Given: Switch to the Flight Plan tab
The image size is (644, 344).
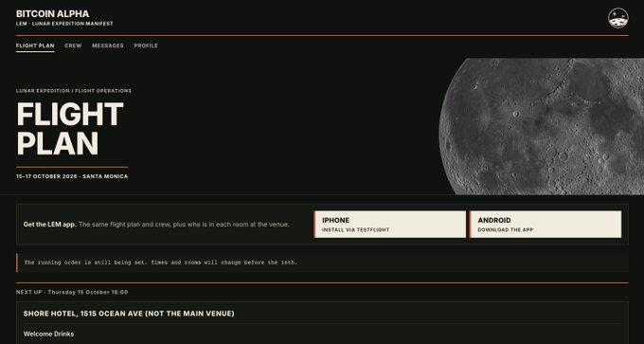Looking at the screenshot, I should click(35, 45).
